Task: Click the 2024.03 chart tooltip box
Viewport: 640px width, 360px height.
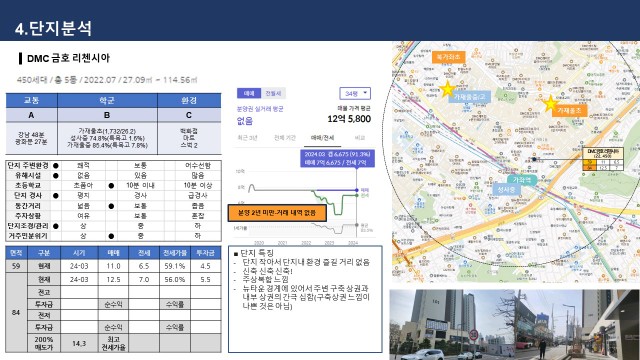Action: click(337, 158)
